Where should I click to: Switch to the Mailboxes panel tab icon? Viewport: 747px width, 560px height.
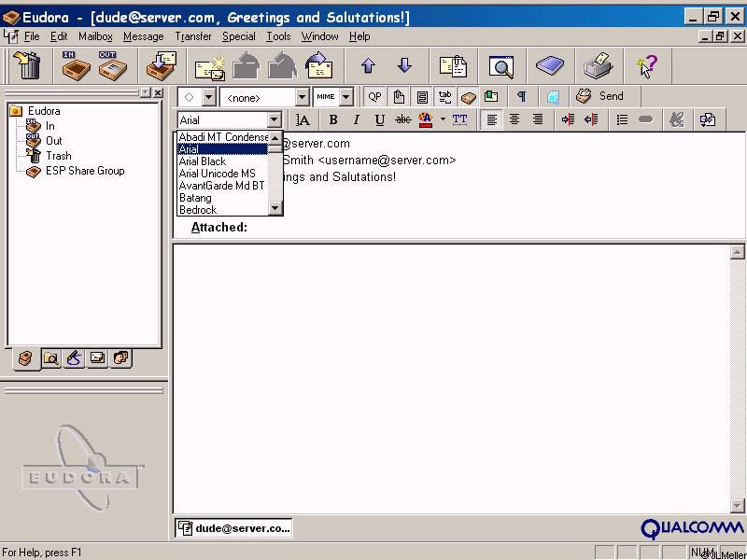(x=25, y=358)
